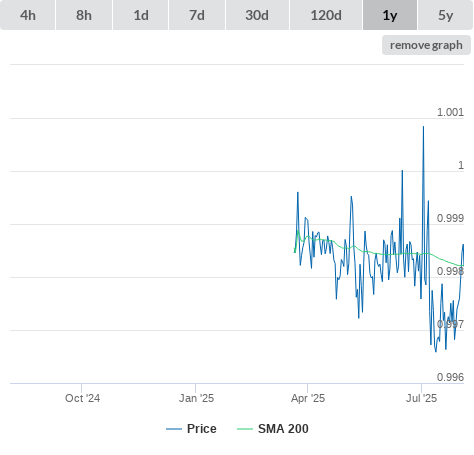Toggle the Price series in legend

pos(202,429)
